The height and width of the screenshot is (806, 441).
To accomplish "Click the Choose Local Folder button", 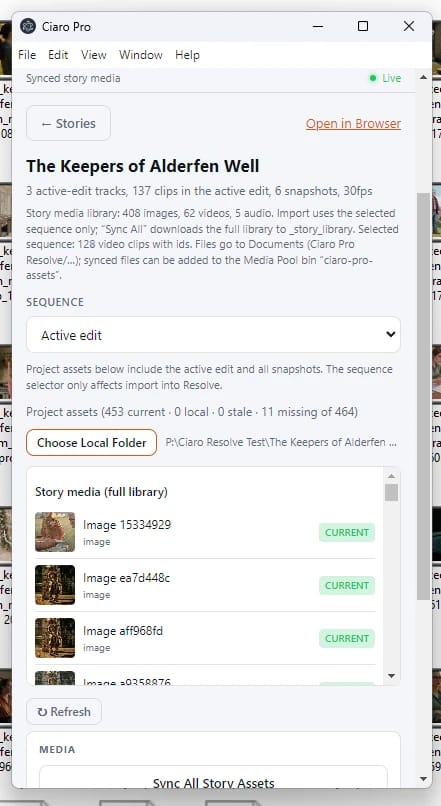I will pyautogui.click(x=91, y=443).
